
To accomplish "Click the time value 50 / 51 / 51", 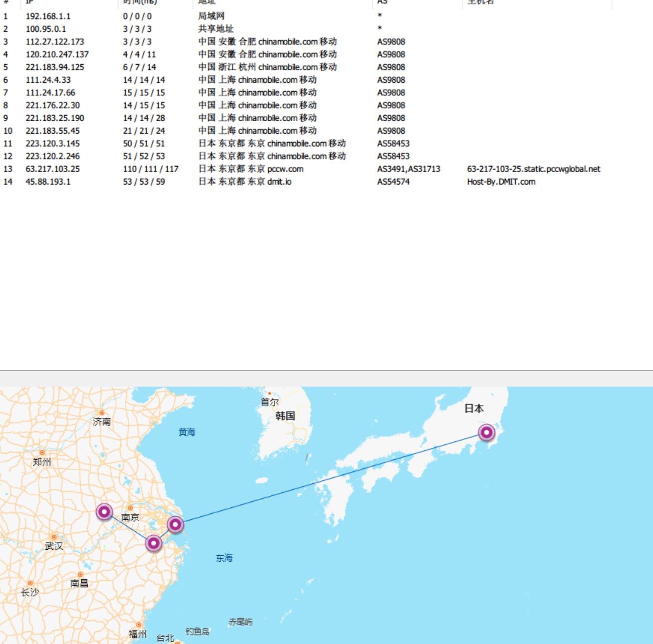I will [144, 144].
